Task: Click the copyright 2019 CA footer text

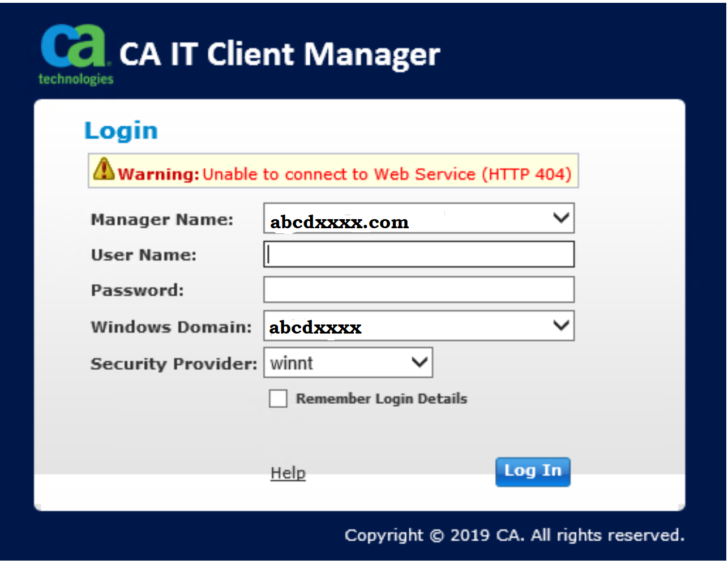Action: point(514,535)
